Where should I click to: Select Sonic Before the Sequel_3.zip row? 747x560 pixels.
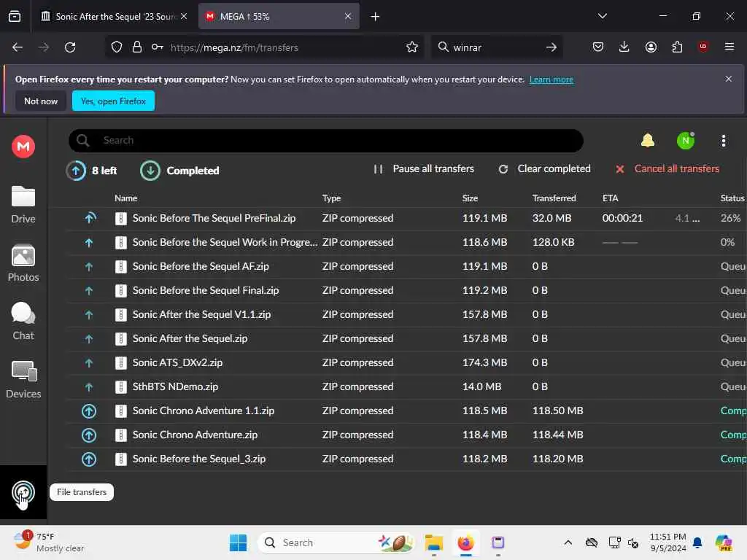point(406,459)
